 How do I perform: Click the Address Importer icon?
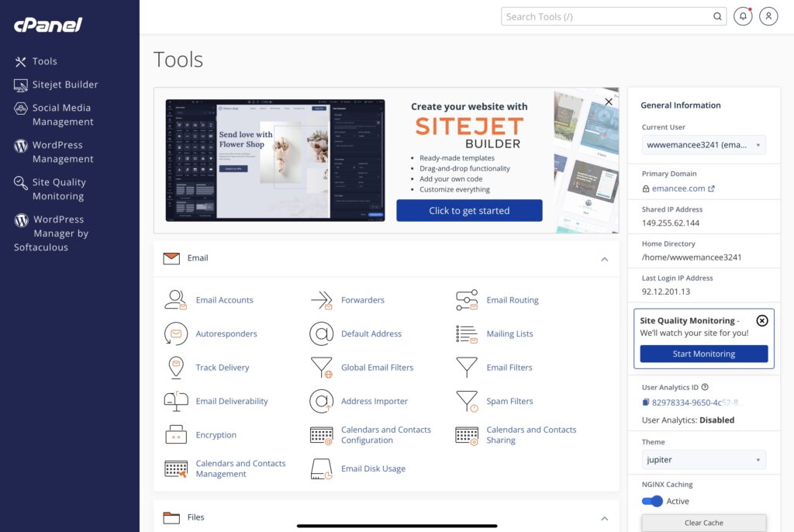[x=322, y=401]
